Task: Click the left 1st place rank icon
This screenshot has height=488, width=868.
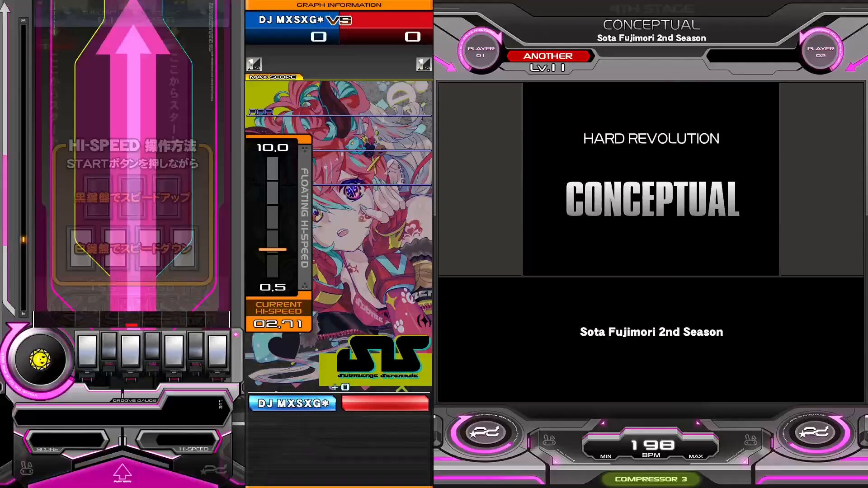Action: point(254,64)
